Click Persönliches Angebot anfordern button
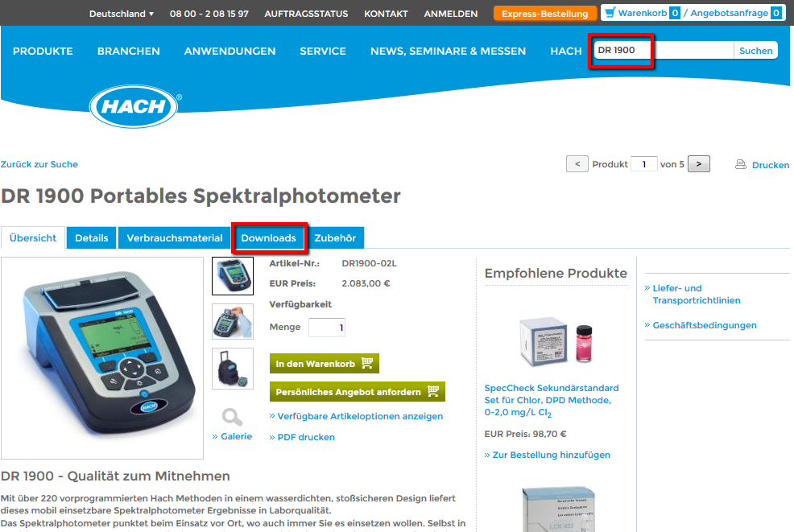 pyautogui.click(x=357, y=392)
